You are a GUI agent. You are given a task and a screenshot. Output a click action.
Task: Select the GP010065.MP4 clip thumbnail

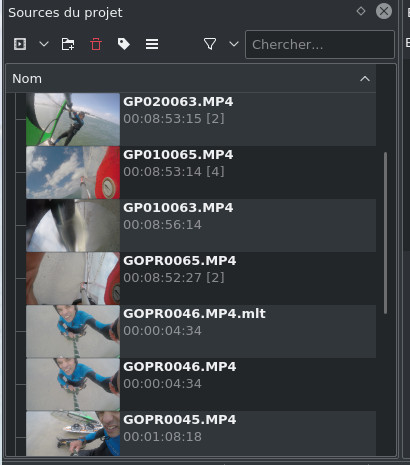[73, 172]
